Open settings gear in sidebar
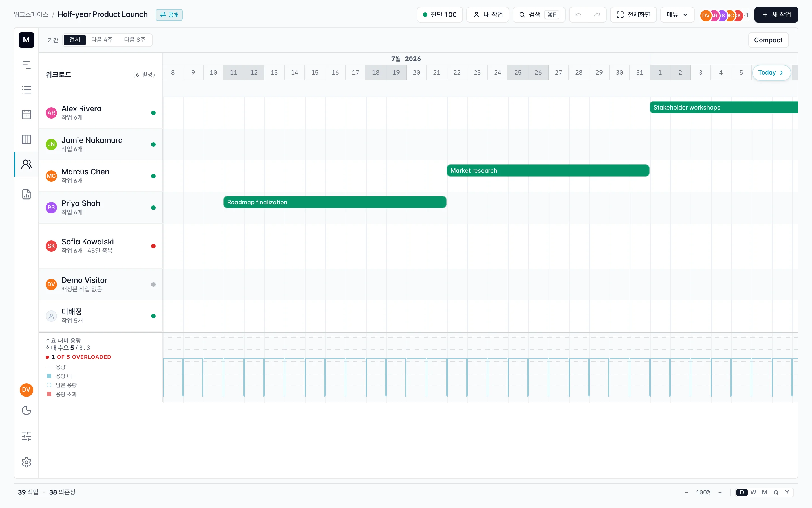 click(26, 462)
